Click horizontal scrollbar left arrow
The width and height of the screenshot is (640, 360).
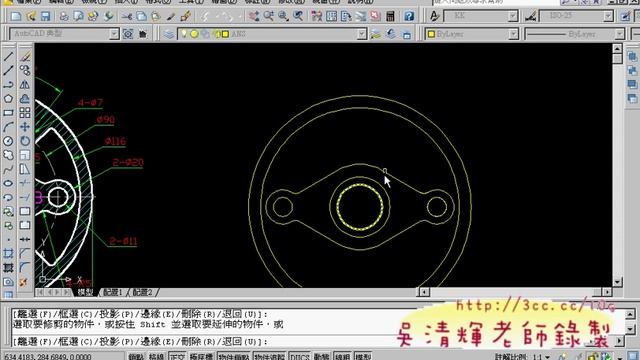pyautogui.click(x=424, y=292)
